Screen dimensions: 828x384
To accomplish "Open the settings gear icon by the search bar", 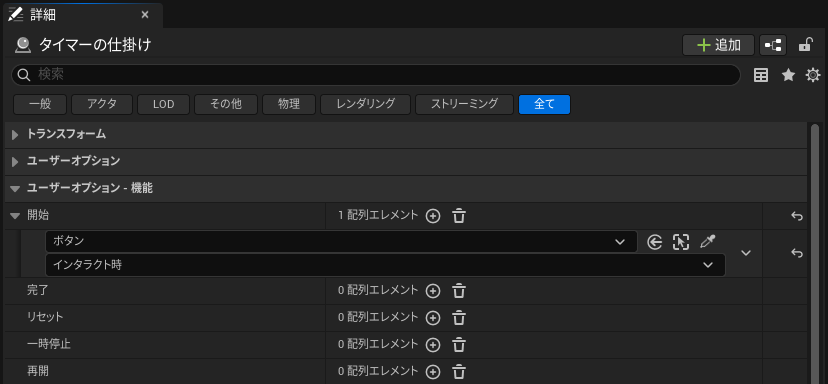I will 813,76.
